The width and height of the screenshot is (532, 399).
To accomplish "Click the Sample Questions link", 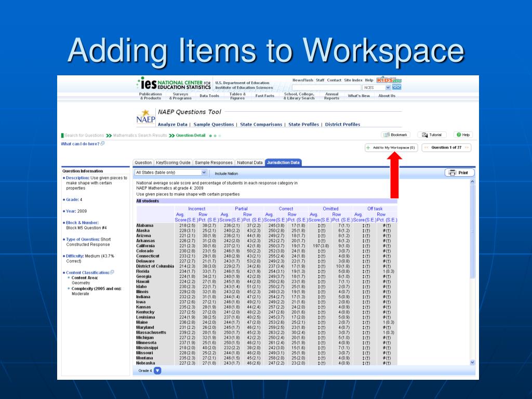I will pyautogui.click(x=214, y=125).
